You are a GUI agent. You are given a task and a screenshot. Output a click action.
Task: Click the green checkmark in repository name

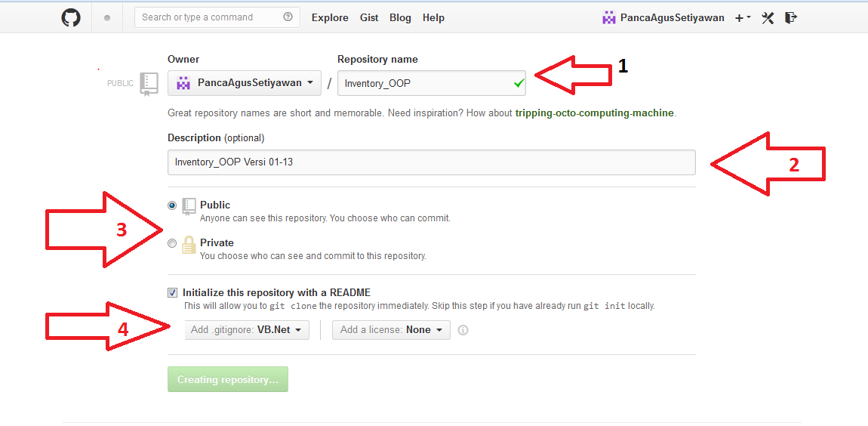click(x=519, y=84)
